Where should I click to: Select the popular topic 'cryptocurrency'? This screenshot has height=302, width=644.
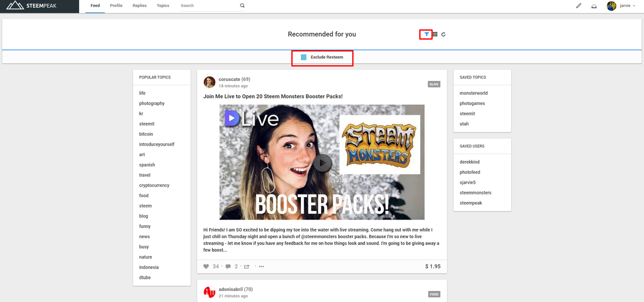pos(154,185)
